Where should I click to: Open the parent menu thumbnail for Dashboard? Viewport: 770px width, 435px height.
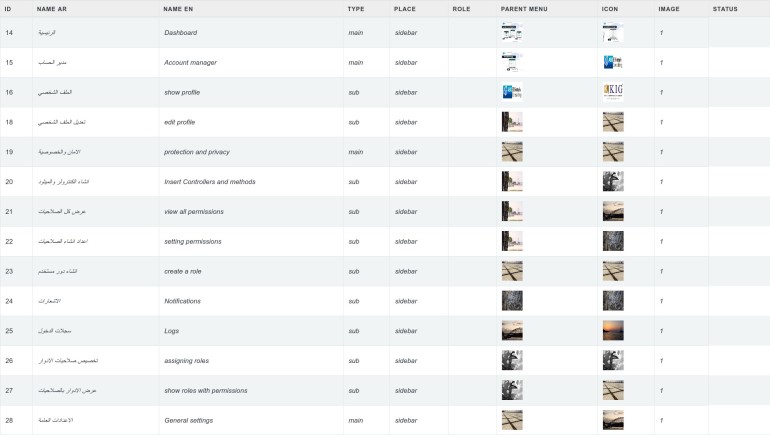point(512,33)
